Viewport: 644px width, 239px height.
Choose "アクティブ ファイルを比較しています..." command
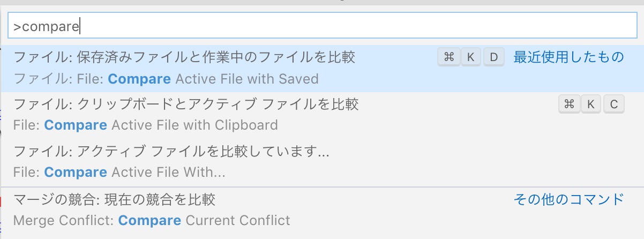(x=171, y=151)
